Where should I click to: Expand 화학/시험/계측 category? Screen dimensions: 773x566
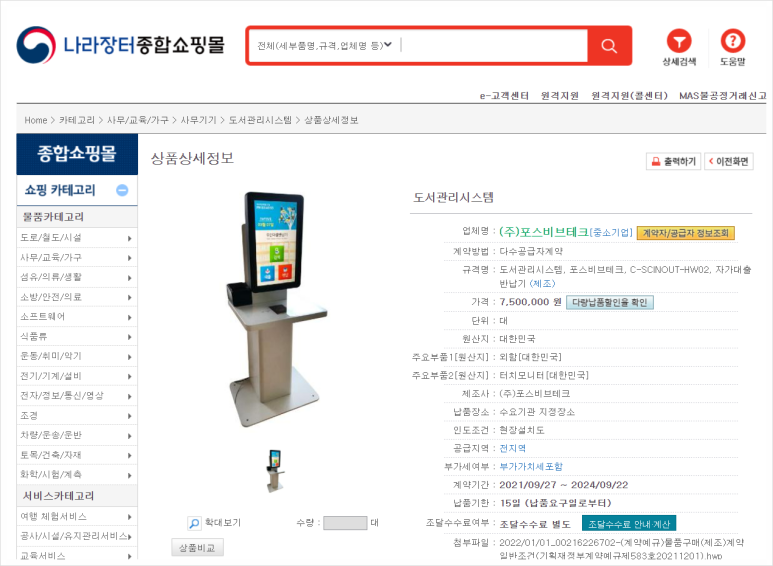[x=77, y=475]
